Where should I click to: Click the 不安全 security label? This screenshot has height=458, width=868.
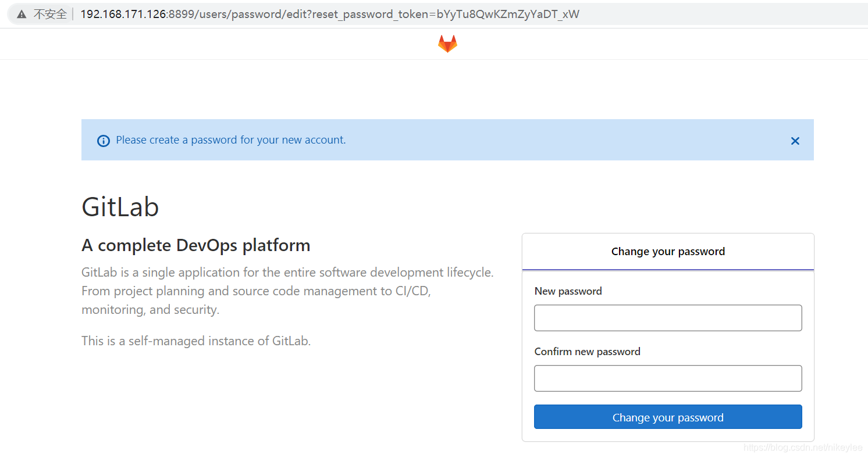point(50,15)
